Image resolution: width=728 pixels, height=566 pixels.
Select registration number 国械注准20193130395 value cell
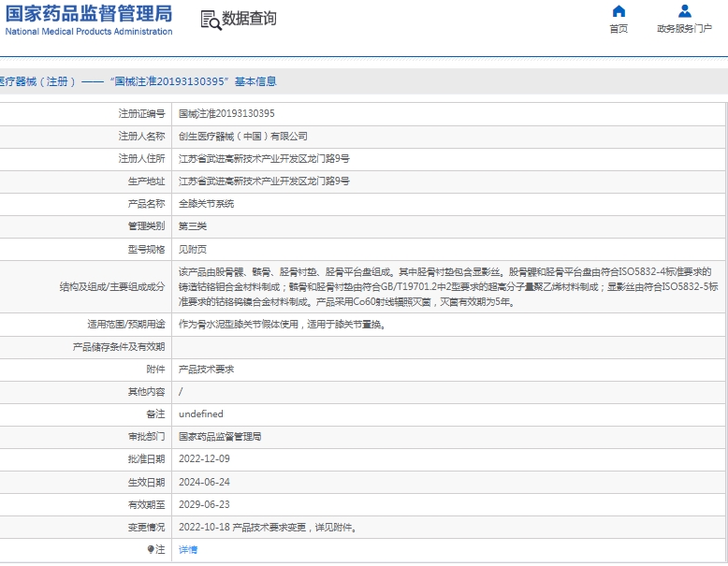coord(226,114)
